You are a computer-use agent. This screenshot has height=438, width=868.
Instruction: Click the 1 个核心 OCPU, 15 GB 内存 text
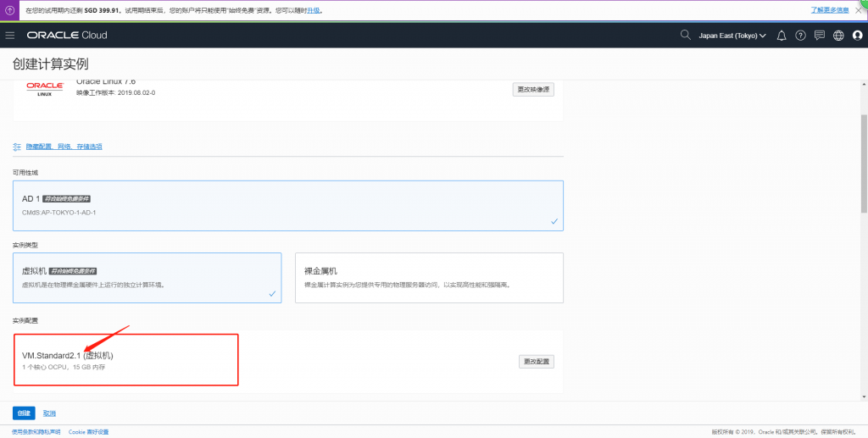pyautogui.click(x=63, y=367)
